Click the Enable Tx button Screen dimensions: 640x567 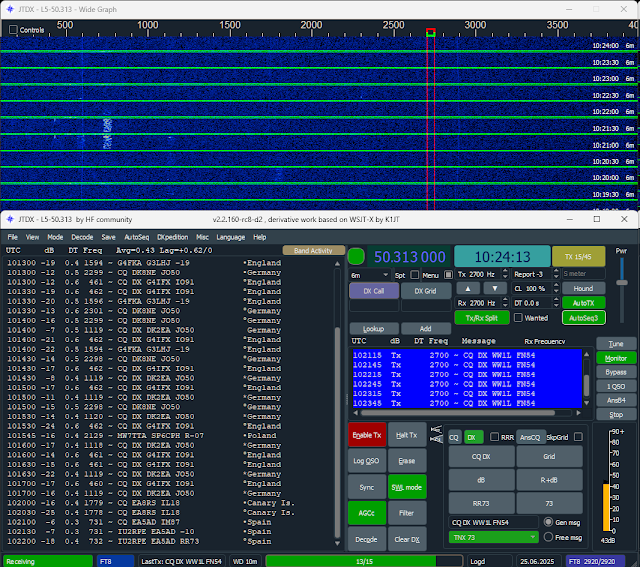367,435
